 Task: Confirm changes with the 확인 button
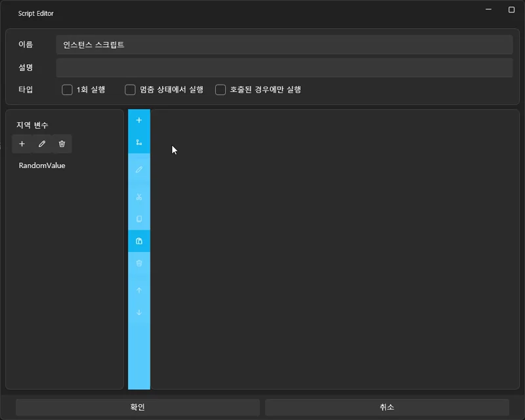coord(137,407)
